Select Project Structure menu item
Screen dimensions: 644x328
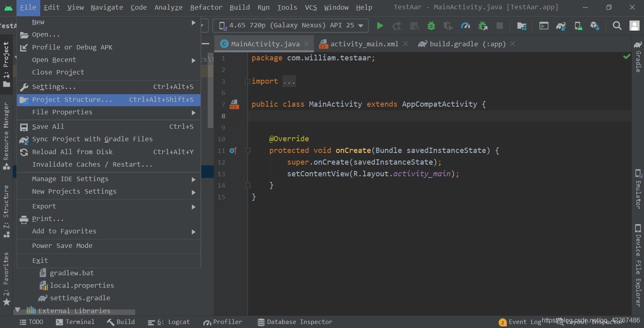pos(109,100)
